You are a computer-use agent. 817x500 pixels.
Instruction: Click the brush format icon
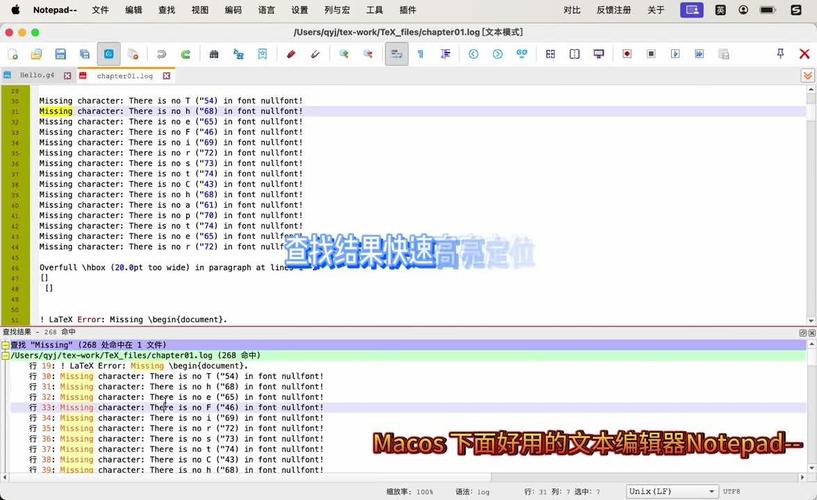click(x=315, y=54)
